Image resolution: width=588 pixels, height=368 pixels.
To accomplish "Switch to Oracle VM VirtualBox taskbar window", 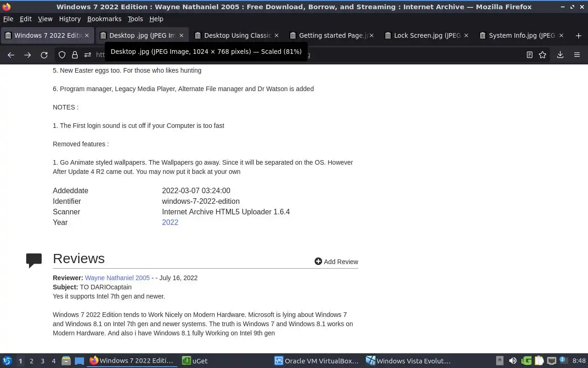I will pyautogui.click(x=317, y=361).
